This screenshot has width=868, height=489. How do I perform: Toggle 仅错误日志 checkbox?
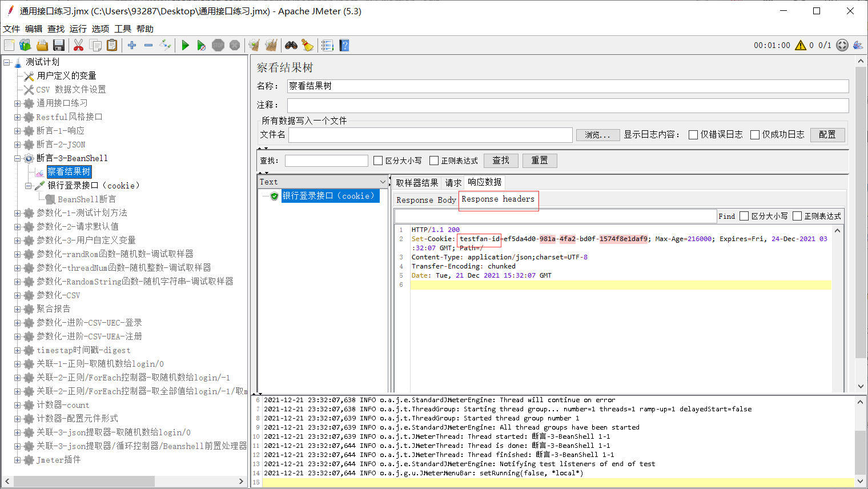tap(693, 135)
